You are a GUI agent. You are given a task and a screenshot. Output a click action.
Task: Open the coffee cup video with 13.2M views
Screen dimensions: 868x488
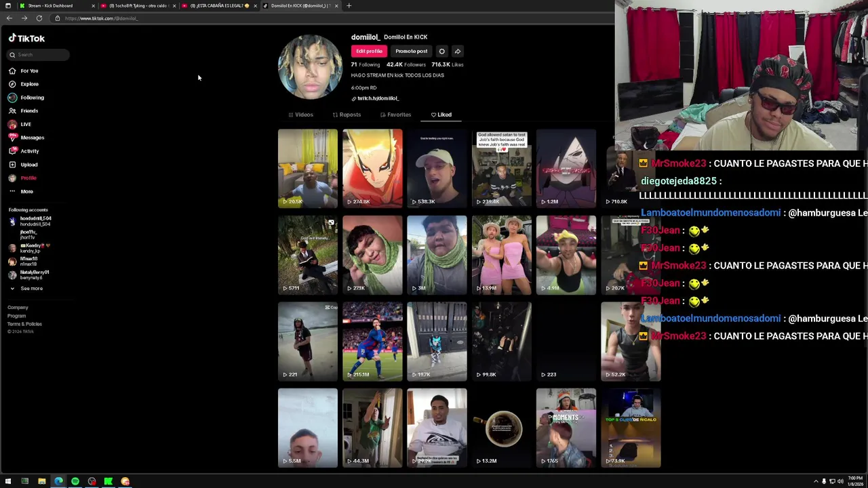click(x=502, y=428)
